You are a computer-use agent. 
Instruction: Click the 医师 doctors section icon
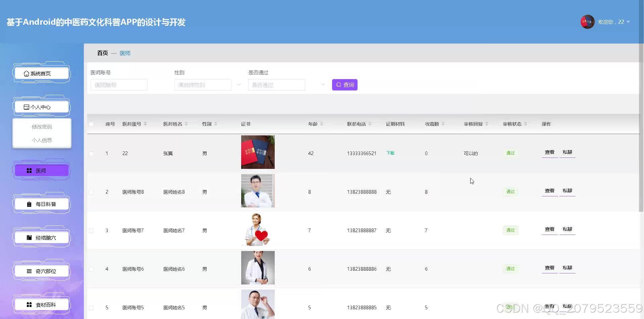point(29,170)
